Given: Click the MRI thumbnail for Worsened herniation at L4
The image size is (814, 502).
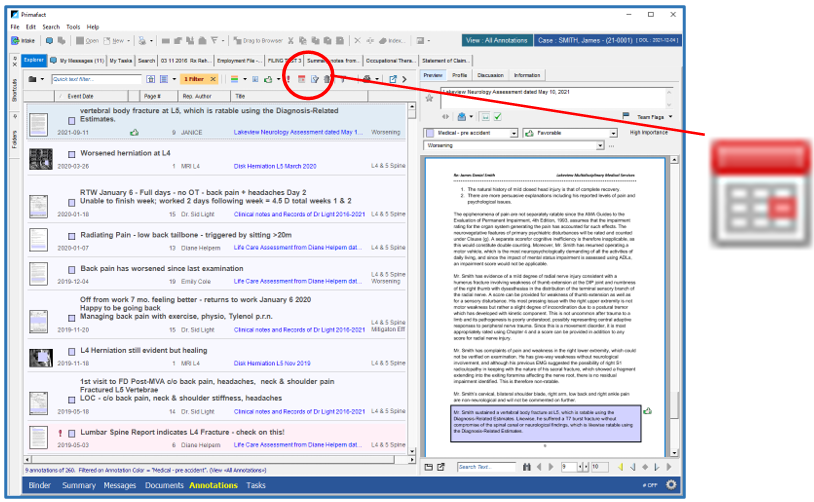Looking at the screenshot, I should 40,159.
